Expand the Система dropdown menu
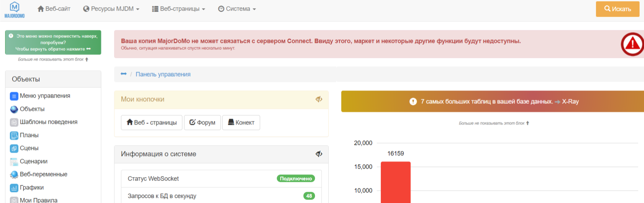Viewport: 644px width, 203px height. point(237,9)
